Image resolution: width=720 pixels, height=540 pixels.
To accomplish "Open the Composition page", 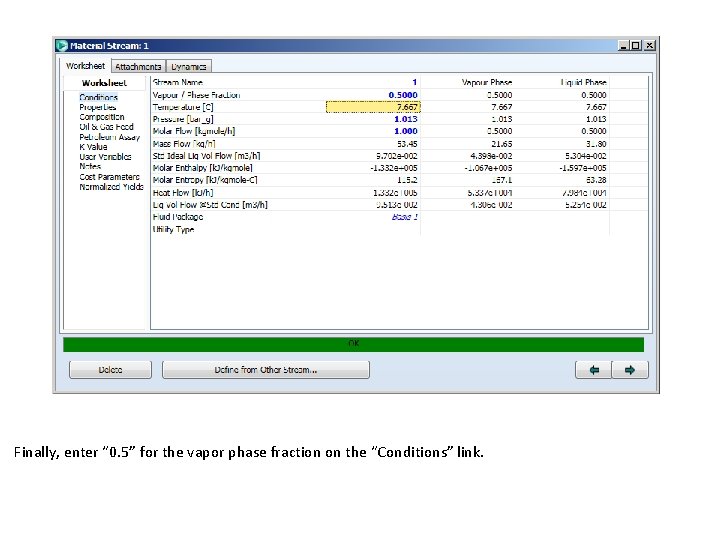I will (101, 117).
